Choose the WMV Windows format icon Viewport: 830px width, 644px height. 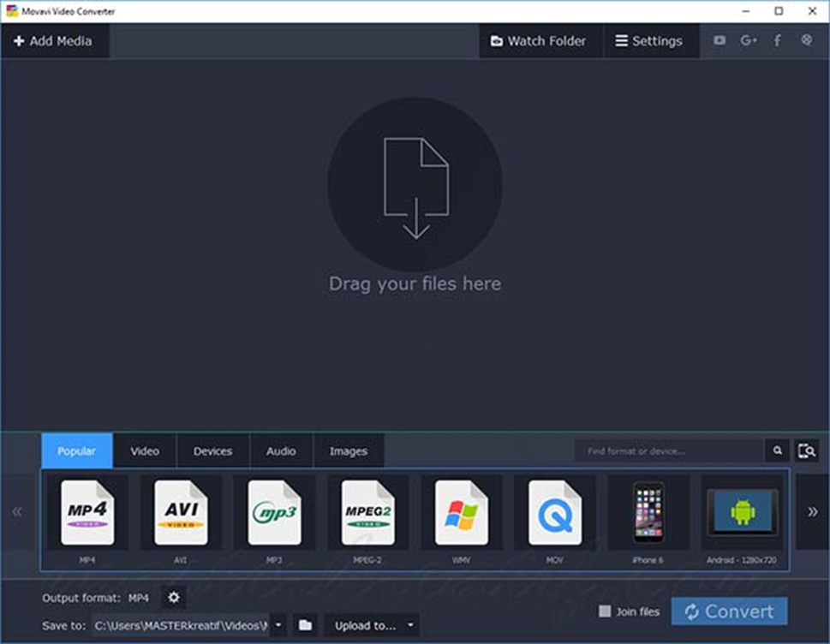461,512
